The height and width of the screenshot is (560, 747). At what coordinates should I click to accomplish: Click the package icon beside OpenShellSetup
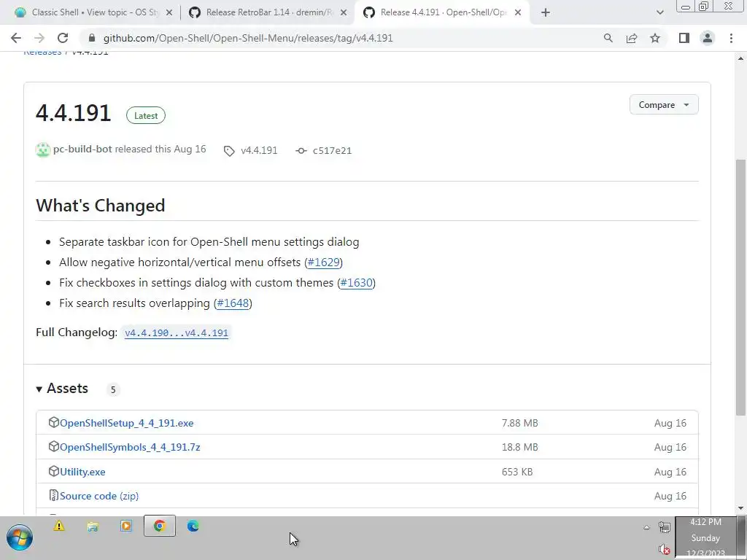tap(54, 422)
